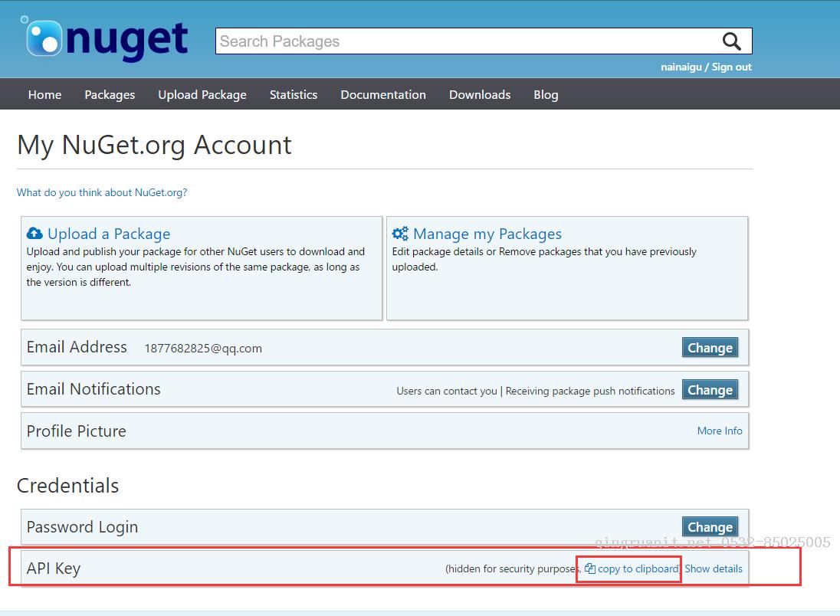Open the Documentation menu item
This screenshot has width=840, height=616.
(x=383, y=95)
